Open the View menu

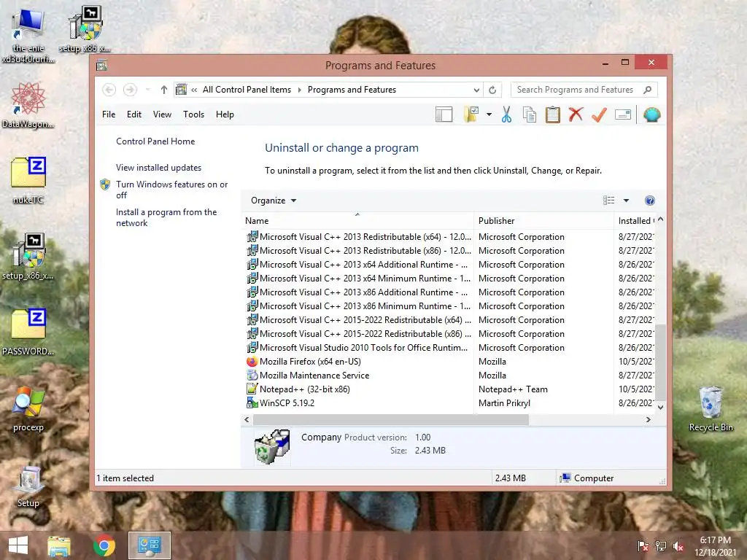[162, 114]
